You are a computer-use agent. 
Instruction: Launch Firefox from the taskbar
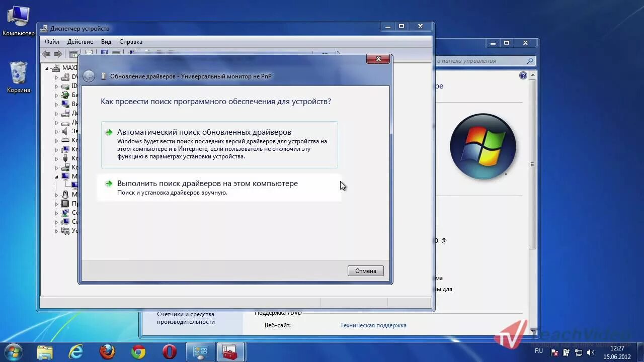click(x=107, y=351)
